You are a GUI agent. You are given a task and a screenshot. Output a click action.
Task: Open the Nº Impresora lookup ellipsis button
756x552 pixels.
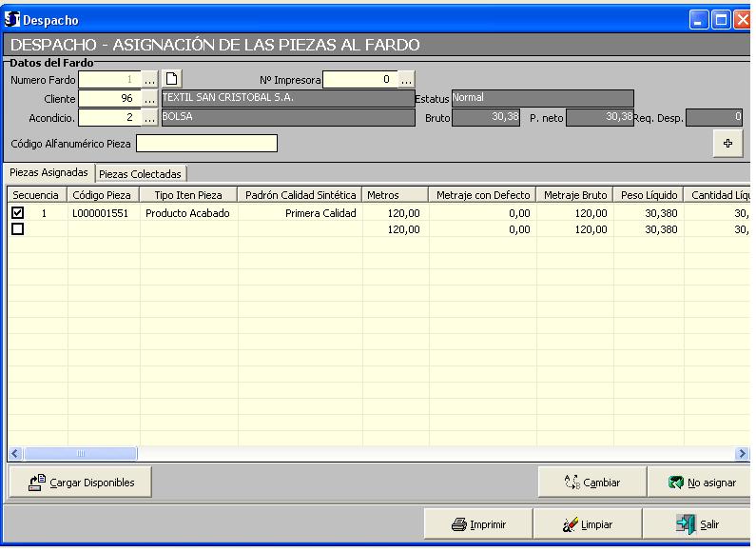(406, 79)
